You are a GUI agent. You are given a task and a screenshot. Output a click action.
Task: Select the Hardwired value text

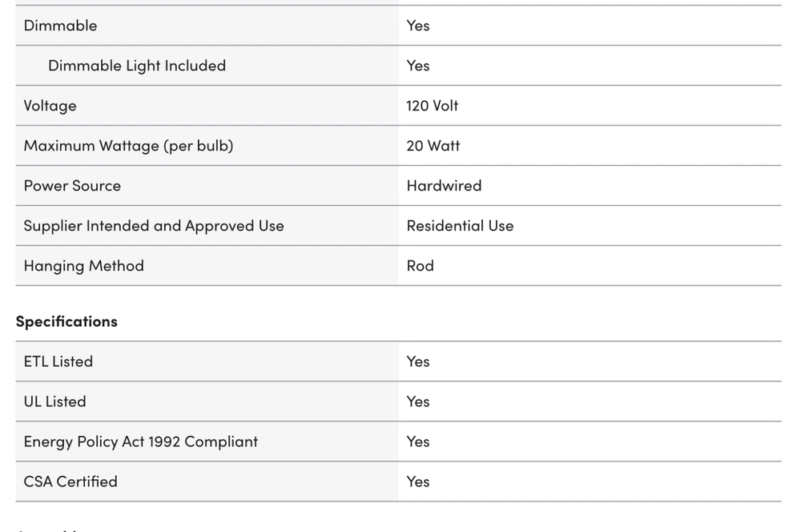click(x=444, y=186)
